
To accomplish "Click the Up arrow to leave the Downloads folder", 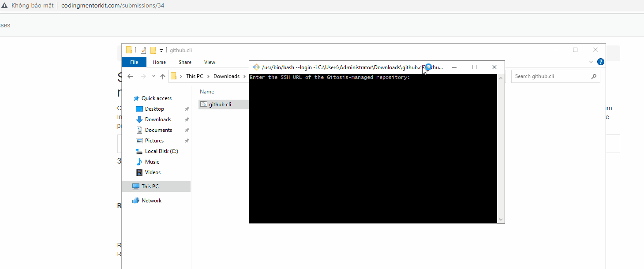I will tap(162, 76).
